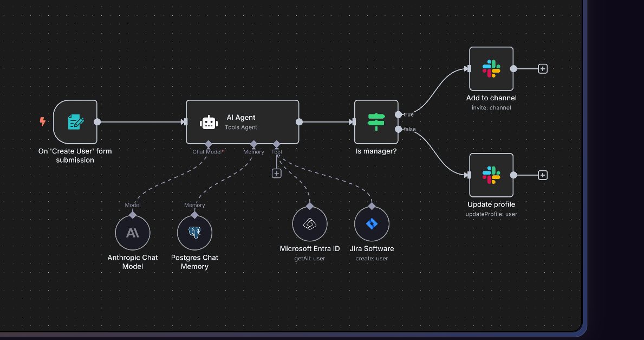Click the form trigger output connector dot
Image resolution: width=644 pixels, height=340 pixels.
(97, 121)
